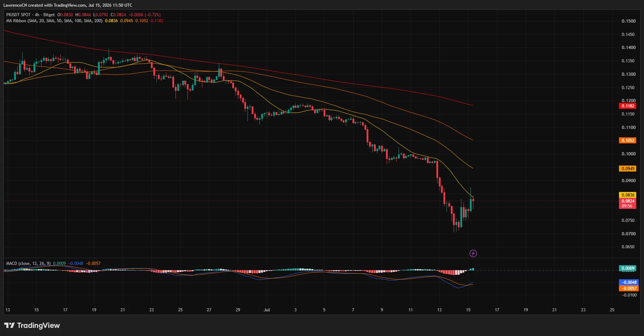The height and width of the screenshot is (336, 644).
Task: Click the 0.1450 price axis label
Action: click(628, 35)
